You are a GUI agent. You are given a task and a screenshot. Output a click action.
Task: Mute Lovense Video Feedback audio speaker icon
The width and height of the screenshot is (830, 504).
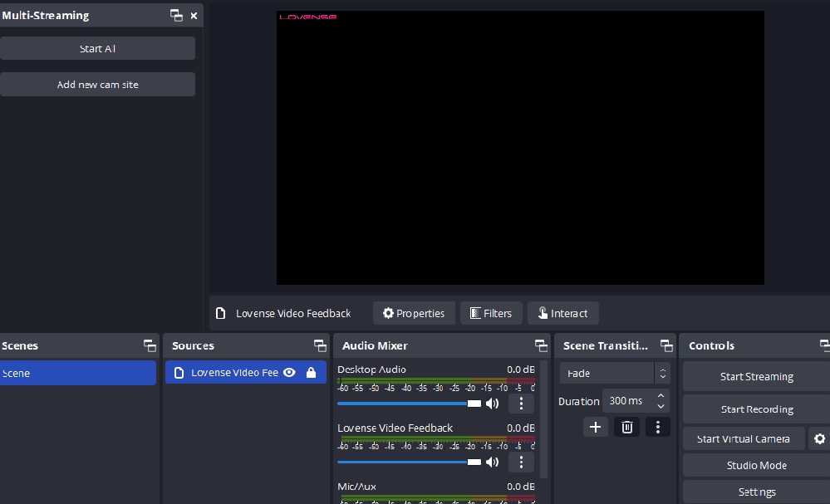492,462
